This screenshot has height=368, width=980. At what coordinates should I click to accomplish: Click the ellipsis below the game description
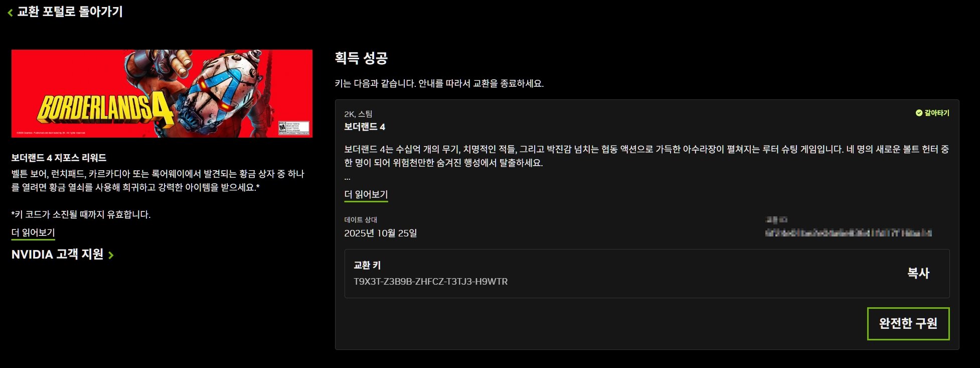[x=347, y=178]
